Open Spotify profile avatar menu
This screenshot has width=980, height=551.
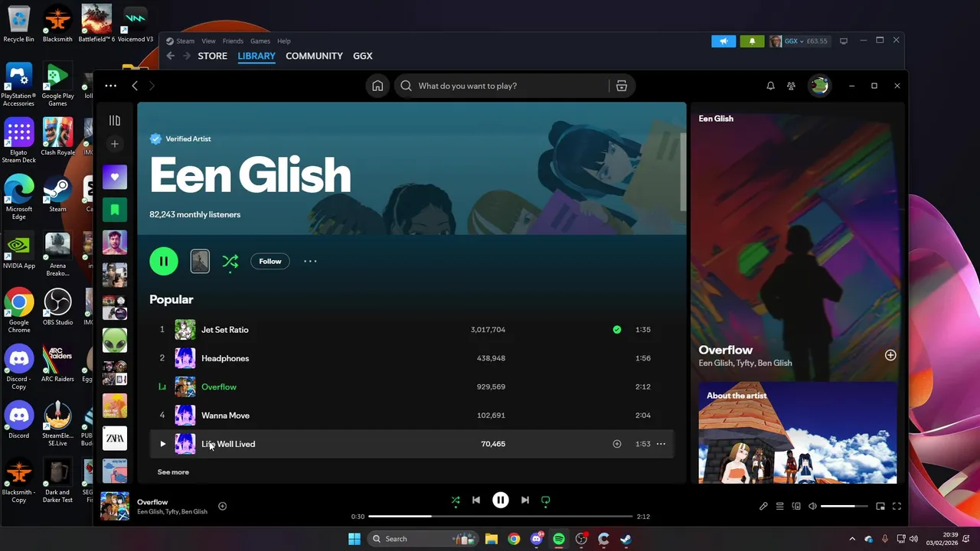tap(820, 86)
